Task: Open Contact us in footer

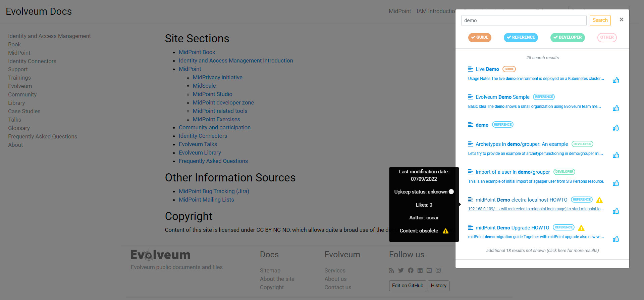Action: coord(338,287)
